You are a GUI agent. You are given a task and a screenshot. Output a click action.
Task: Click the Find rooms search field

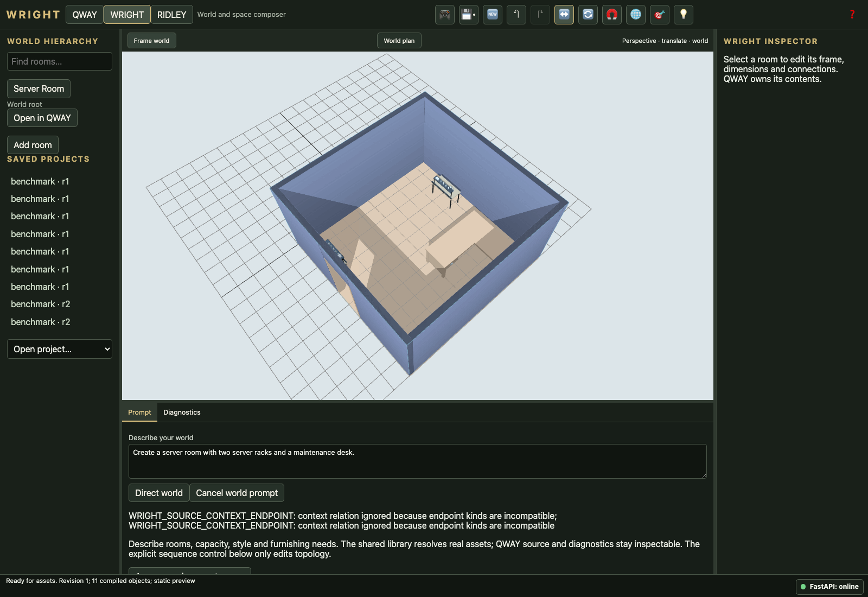[60, 61]
